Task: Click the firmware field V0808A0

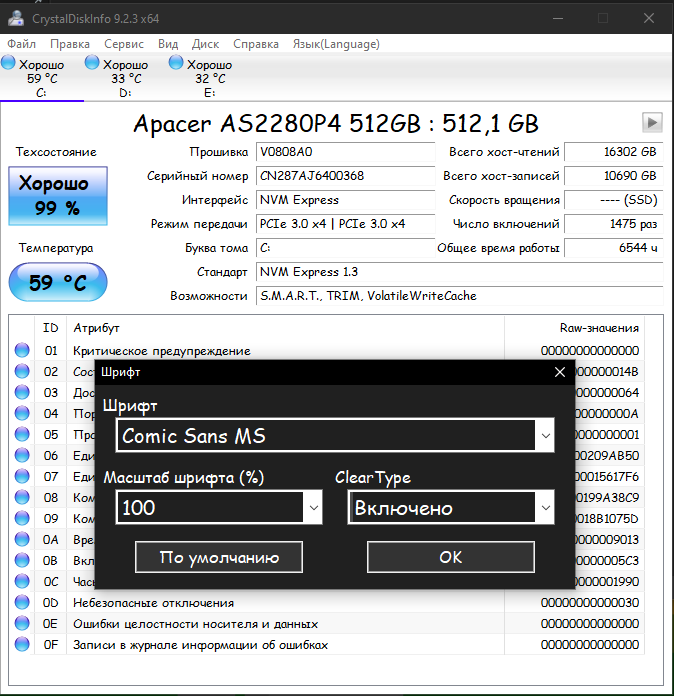Action: coord(345,152)
